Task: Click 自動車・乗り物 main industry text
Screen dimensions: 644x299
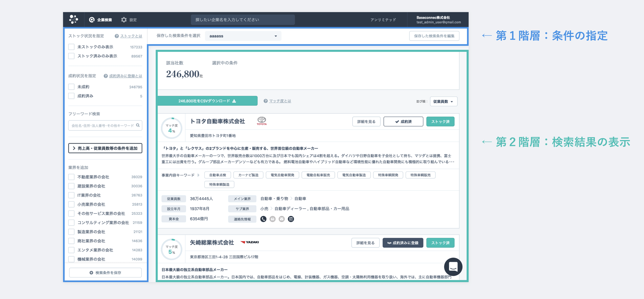Action: [x=274, y=199]
